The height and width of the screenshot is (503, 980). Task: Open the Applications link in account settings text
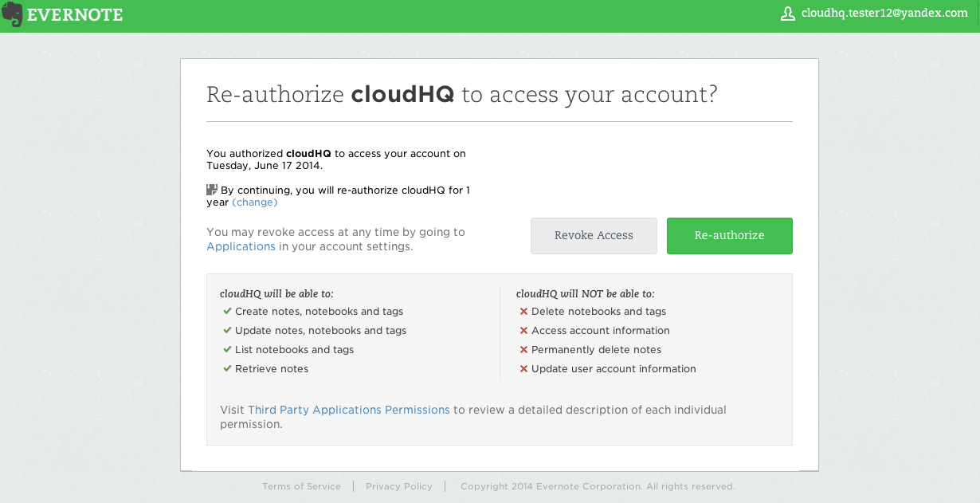point(241,246)
